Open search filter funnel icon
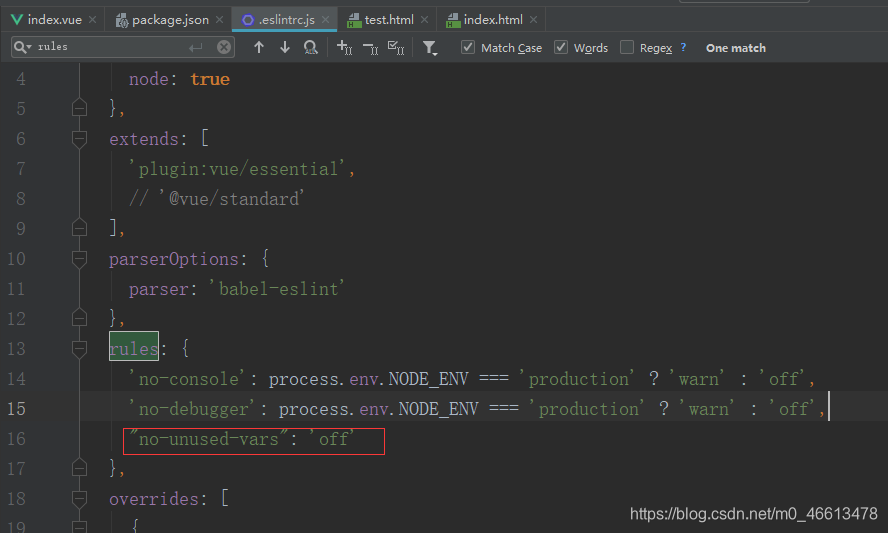Screen dimensions: 888x533 pos(430,48)
